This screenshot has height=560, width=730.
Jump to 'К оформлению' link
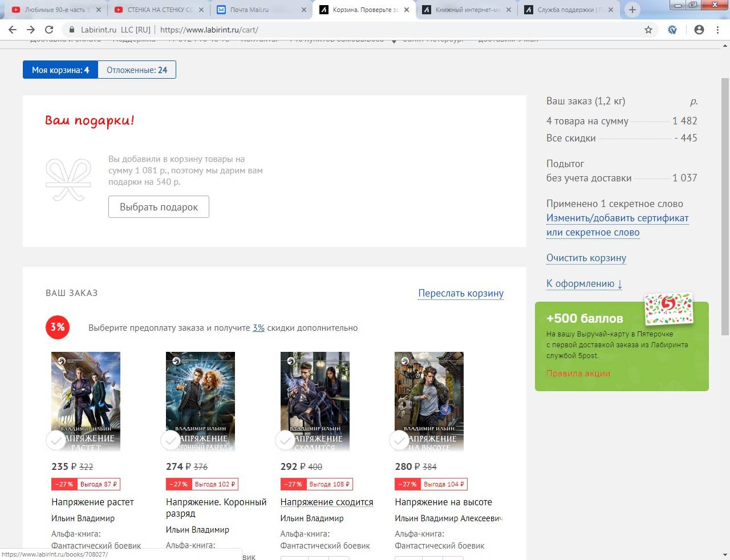[x=584, y=283]
